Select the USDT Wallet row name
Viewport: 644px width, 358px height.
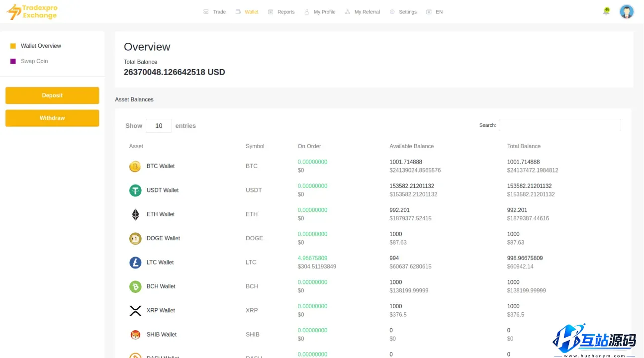click(x=163, y=190)
